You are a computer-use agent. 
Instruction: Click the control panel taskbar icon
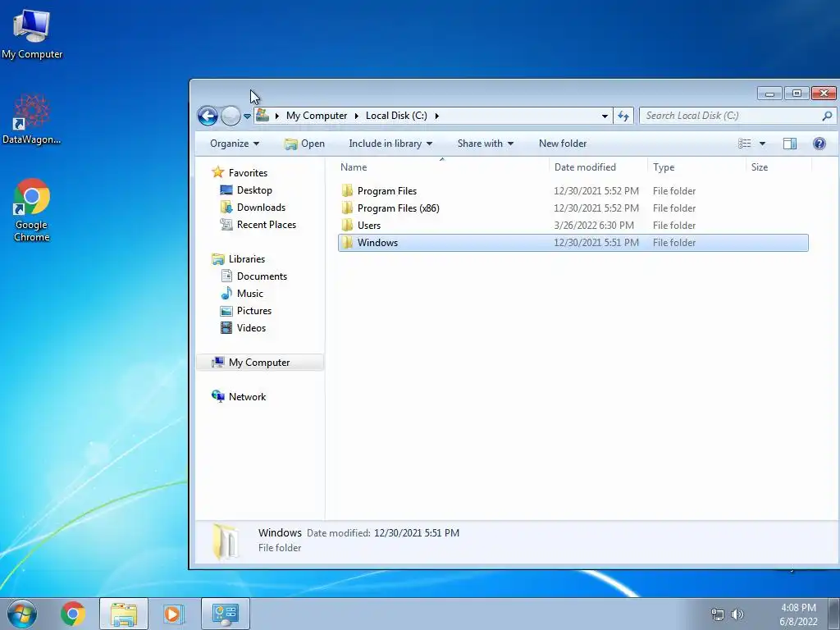coord(226,614)
